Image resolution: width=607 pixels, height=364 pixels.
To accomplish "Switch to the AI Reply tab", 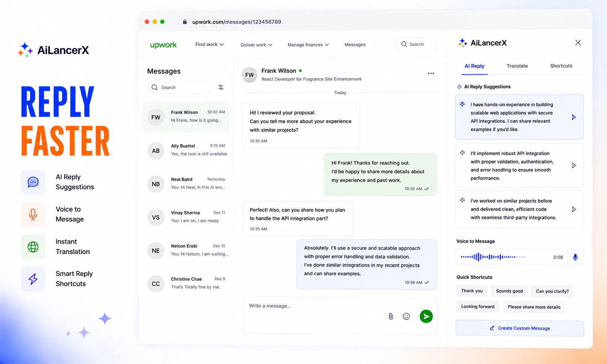I will click(474, 66).
